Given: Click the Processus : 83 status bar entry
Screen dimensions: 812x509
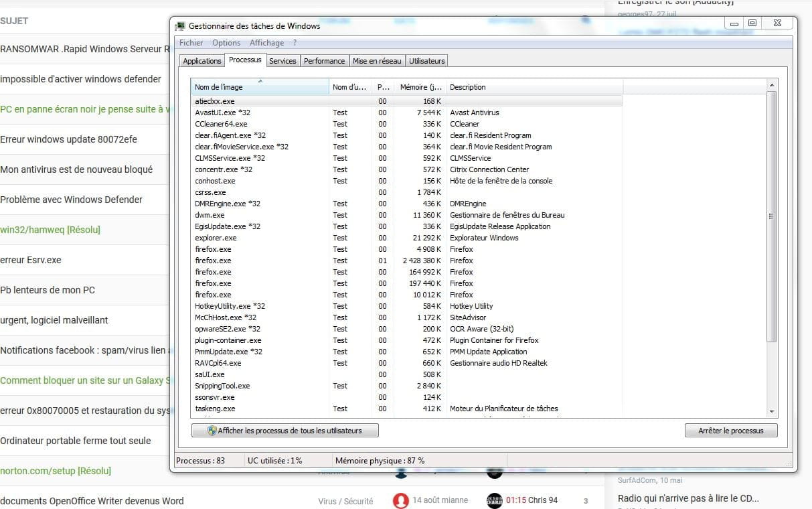Looking at the screenshot, I should (x=199, y=461).
